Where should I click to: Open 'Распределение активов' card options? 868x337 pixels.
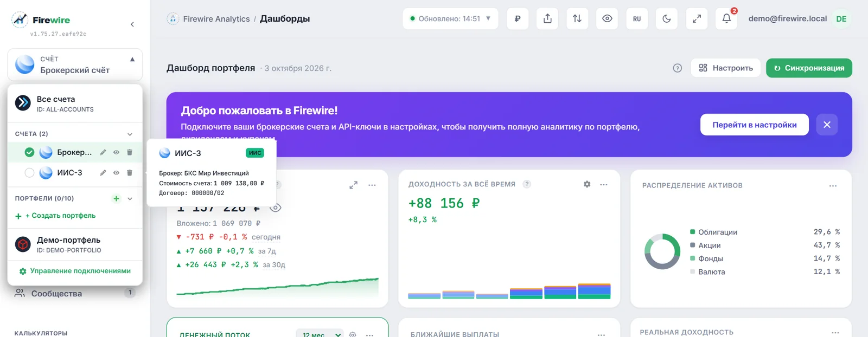tap(833, 186)
